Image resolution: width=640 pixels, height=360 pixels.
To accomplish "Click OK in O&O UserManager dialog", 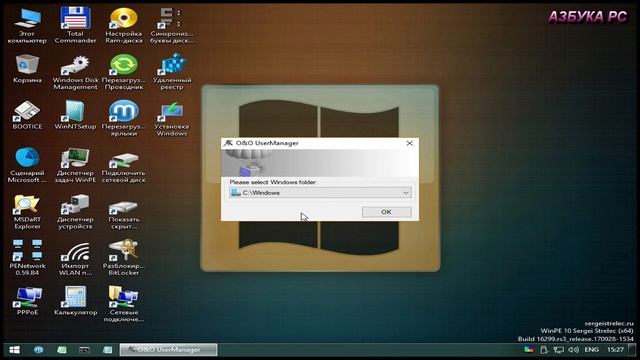I will [x=386, y=212].
